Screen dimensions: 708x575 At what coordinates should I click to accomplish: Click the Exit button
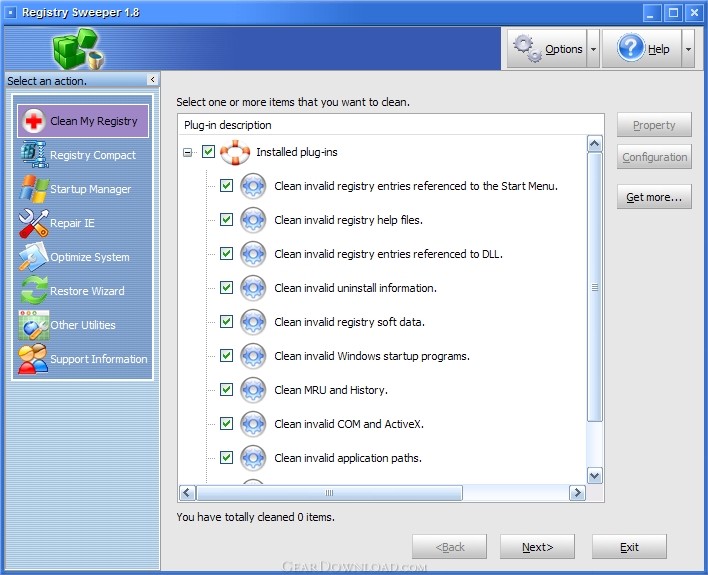(629, 547)
